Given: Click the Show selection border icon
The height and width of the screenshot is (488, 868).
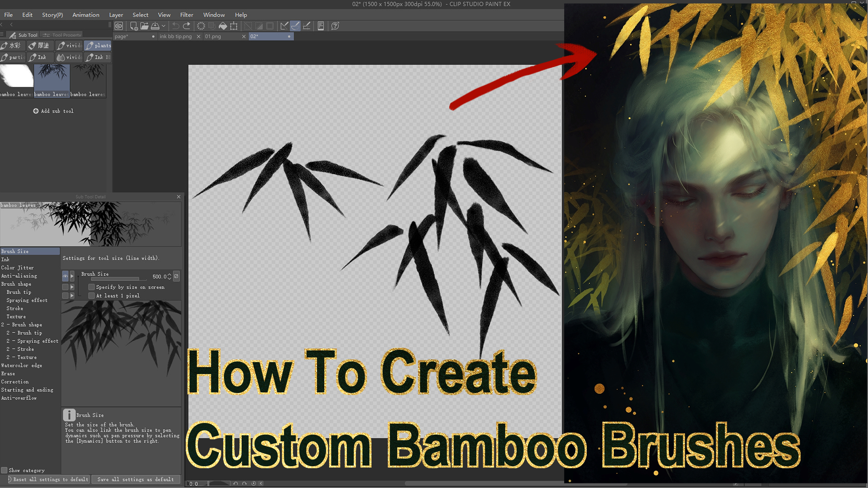Looking at the screenshot, I should coord(270,26).
